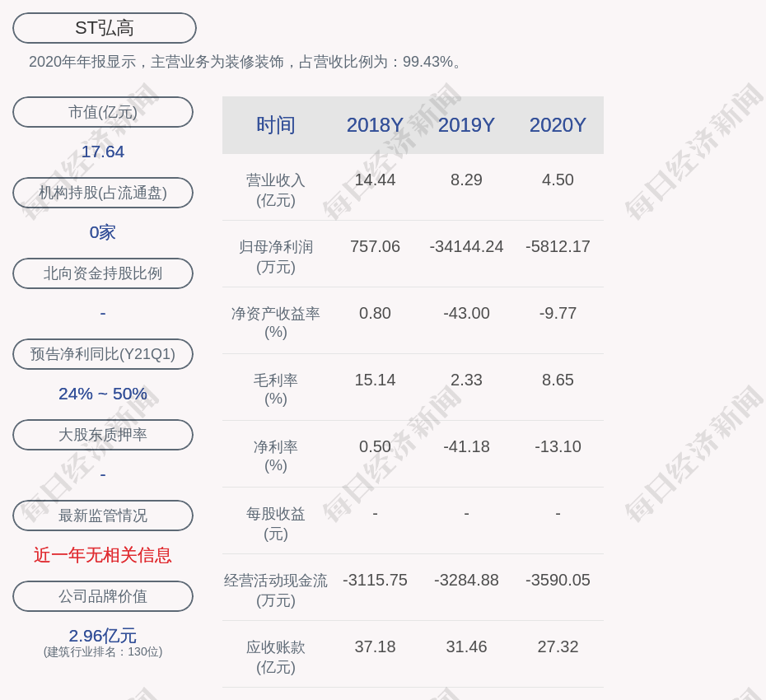Click the 净利率 (%) row label
The image size is (766, 700).
tap(276, 455)
